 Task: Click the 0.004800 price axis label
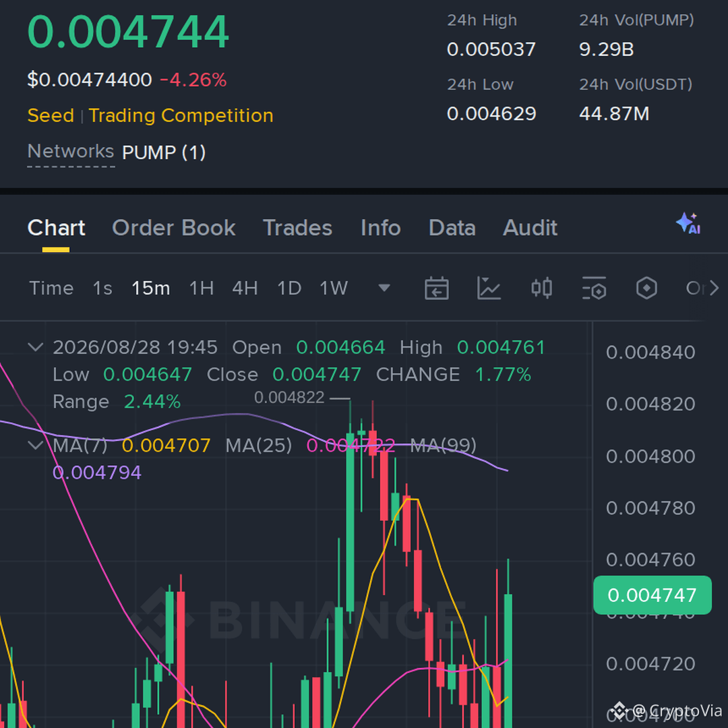click(x=650, y=456)
